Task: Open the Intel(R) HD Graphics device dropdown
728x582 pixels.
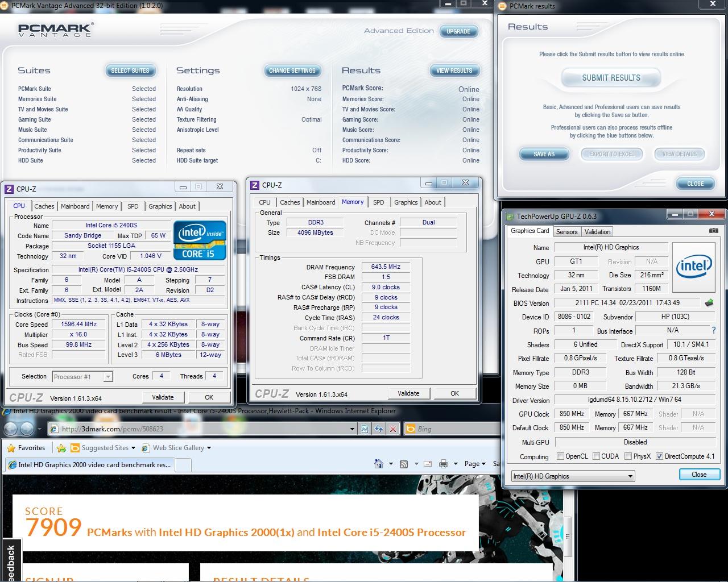Action: click(x=573, y=476)
